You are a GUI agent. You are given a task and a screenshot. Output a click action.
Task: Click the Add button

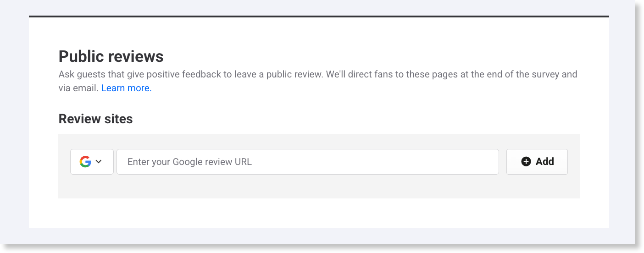coord(537,162)
